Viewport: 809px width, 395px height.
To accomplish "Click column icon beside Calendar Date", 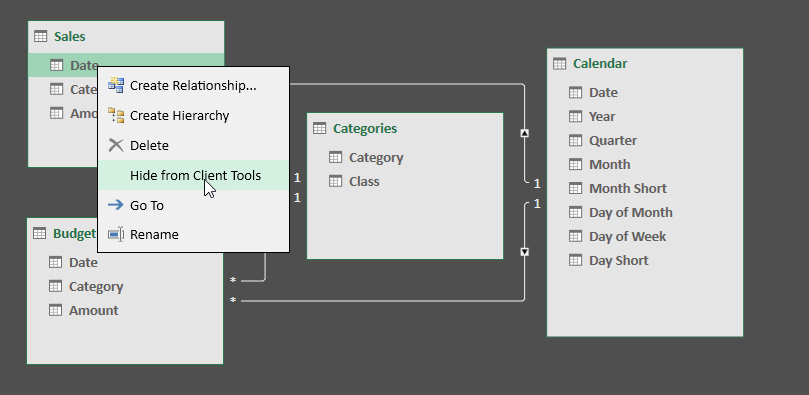I will [x=575, y=92].
